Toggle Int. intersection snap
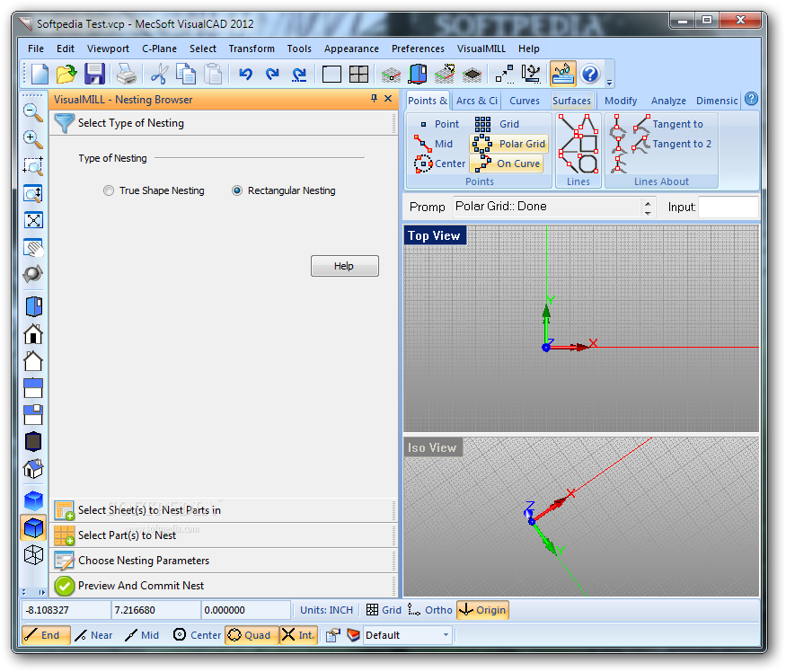 (298, 635)
